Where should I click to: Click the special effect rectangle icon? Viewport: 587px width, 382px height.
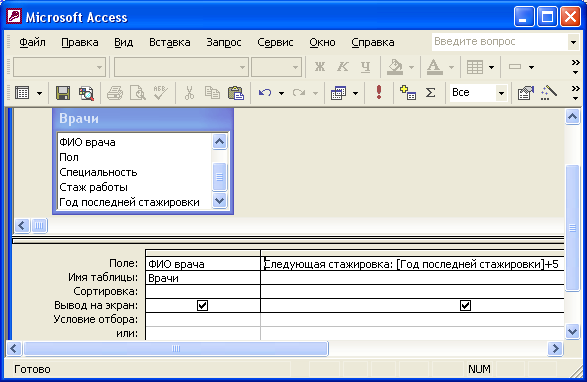coord(515,67)
